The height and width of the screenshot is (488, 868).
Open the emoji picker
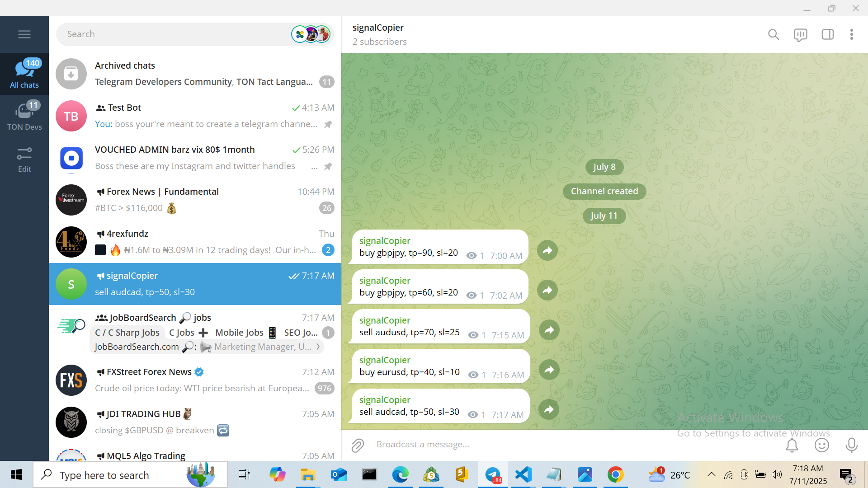(821, 445)
